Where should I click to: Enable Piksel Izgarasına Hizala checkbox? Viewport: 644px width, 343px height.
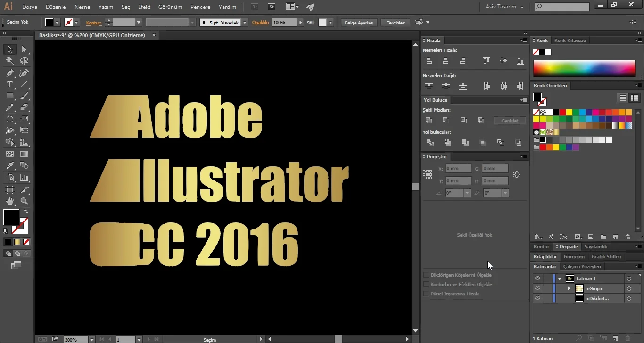426,294
